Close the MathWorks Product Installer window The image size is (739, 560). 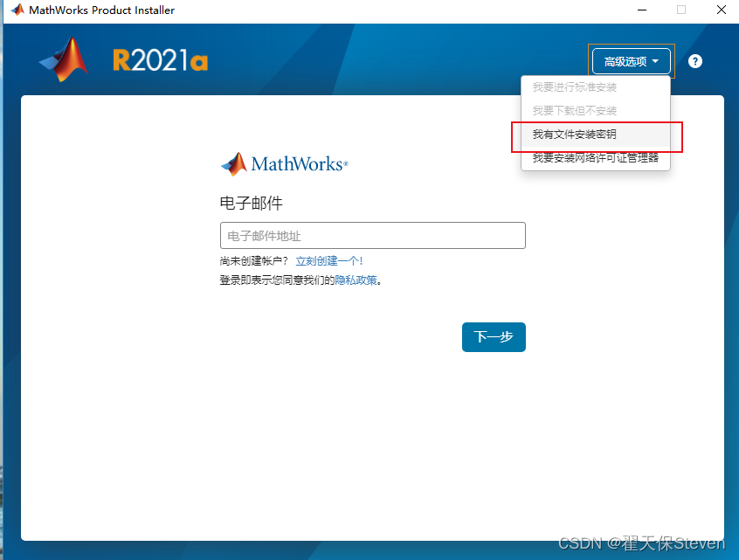[721, 10]
